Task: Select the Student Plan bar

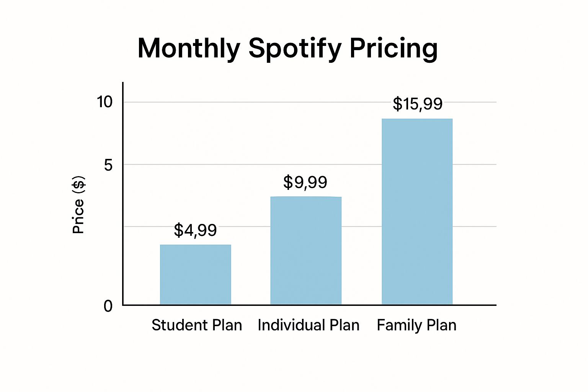Action: tap(195, 274)
